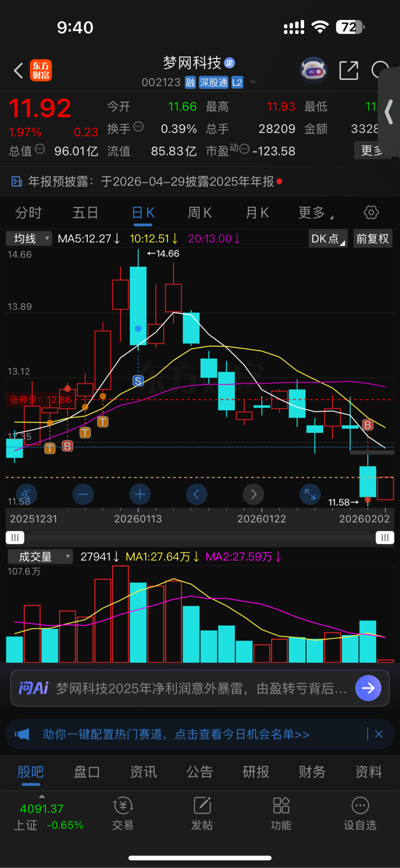Grab right range slider handle
400x868 pixels.
pos(385,537)
